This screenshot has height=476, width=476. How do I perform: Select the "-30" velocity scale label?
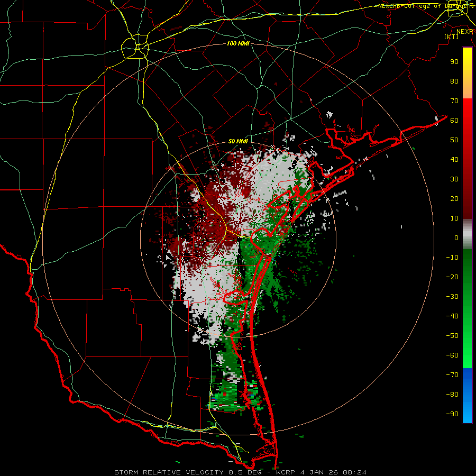tap(452, 297)
